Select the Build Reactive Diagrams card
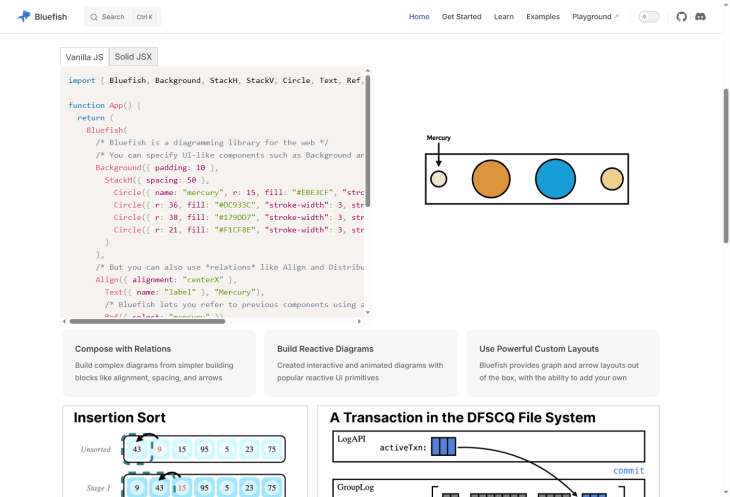 coord(361,363)
